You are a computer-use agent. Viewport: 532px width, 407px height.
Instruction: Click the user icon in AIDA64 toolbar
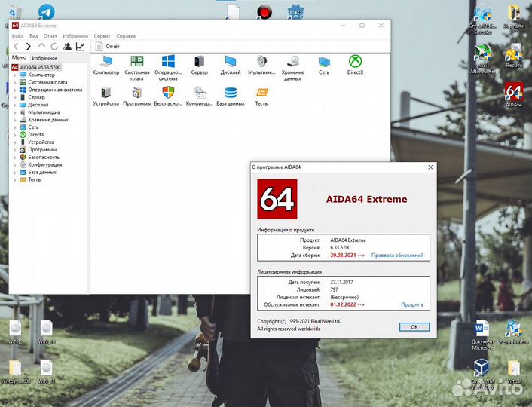pyautogui.click(x=68, y=47)
